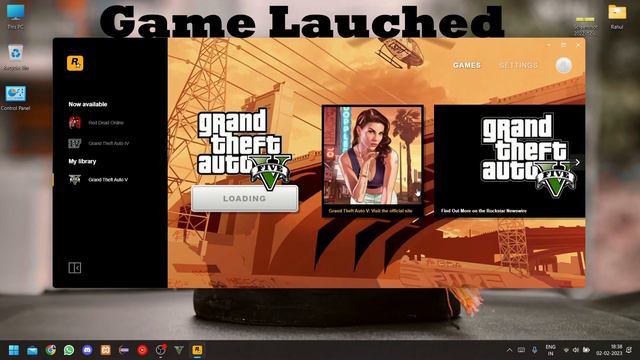Minimize the Rockstar Games Launcher window
The height and width of the screenshot is (360, 640).
[x=549, y=45]
